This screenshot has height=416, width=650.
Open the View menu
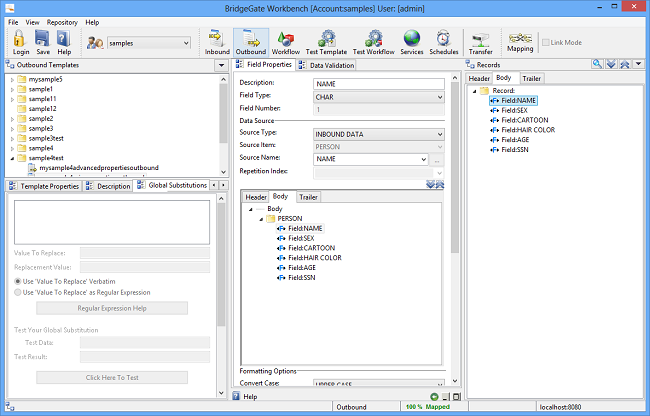point(32,22)
